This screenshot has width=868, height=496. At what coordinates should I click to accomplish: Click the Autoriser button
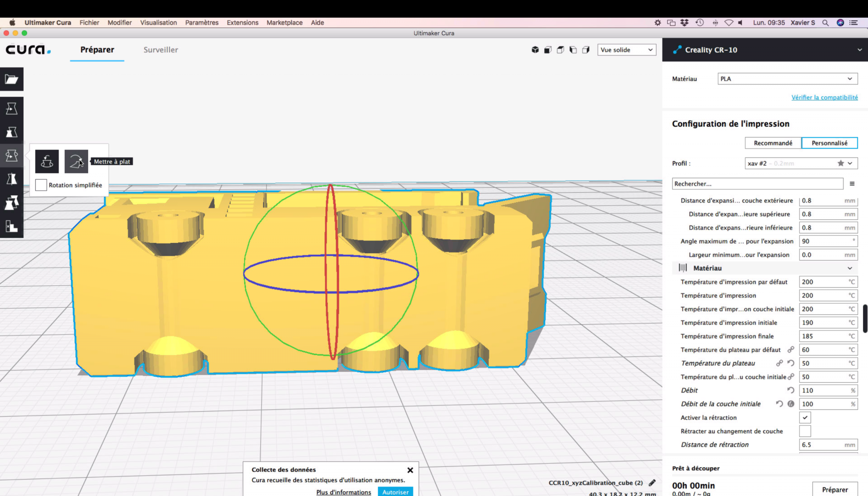395,491
